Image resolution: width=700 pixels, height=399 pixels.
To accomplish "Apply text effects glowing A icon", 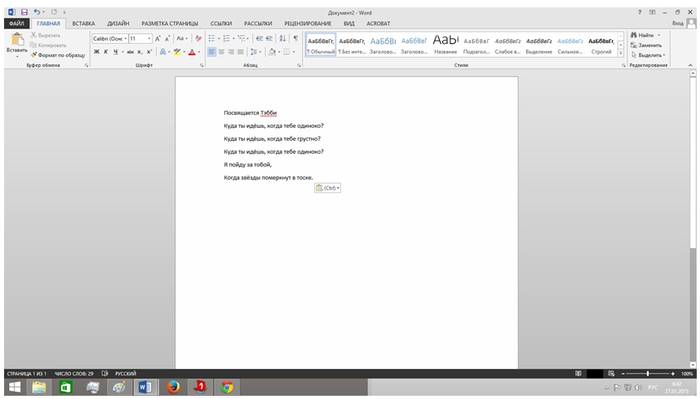I will click(x=162, y=52).
